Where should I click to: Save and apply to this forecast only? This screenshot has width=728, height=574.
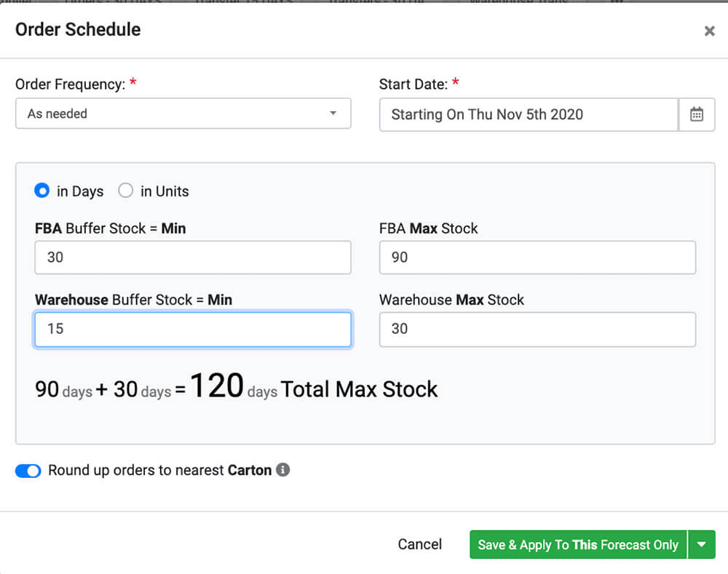(x=579, y=544)
